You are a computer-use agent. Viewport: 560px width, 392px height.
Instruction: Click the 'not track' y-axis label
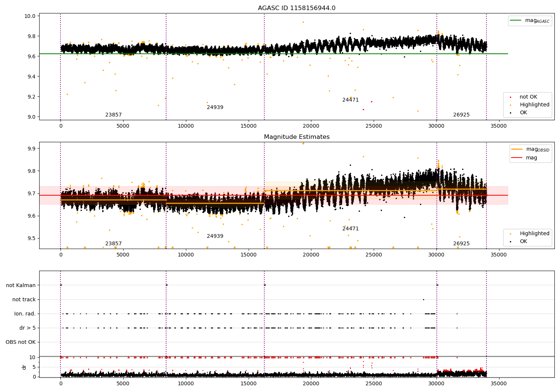pos(24,300)
